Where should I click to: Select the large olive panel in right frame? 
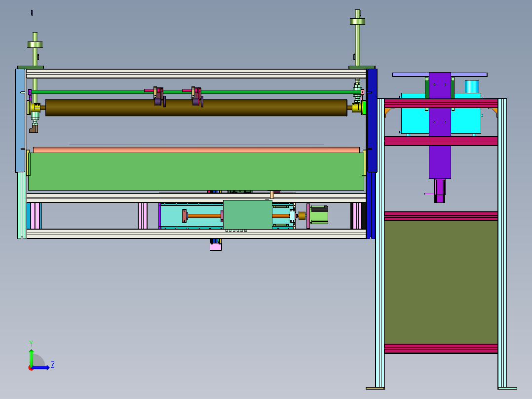pos(441,282)
